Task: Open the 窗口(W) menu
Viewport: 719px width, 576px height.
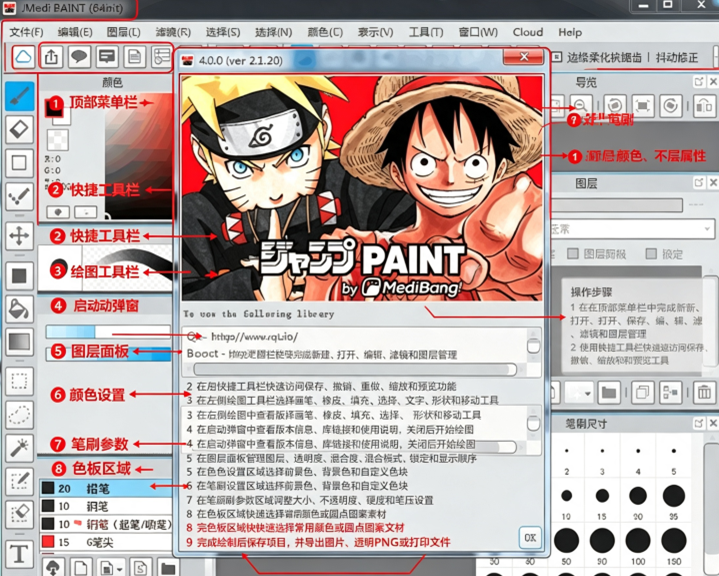Action: (x=478, y=32)
